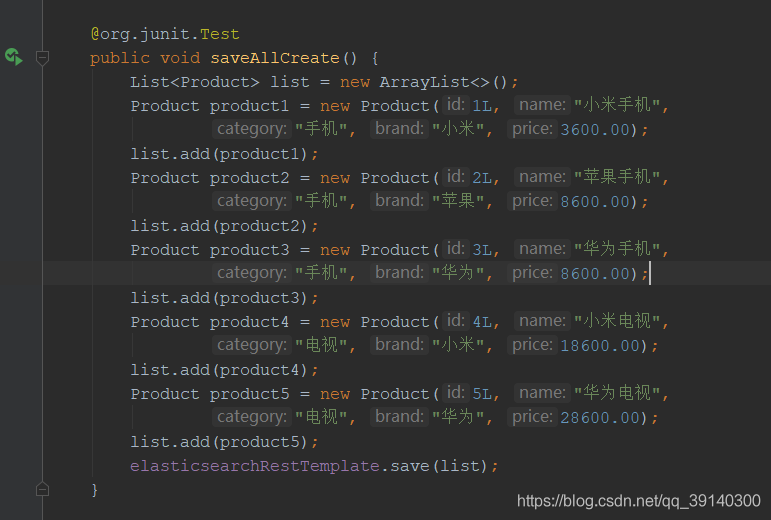Image resolution: width=771 pixels, height=520 pixels.
Task: Click the "苹果手机" name string
Action: [x=617, y=176]
